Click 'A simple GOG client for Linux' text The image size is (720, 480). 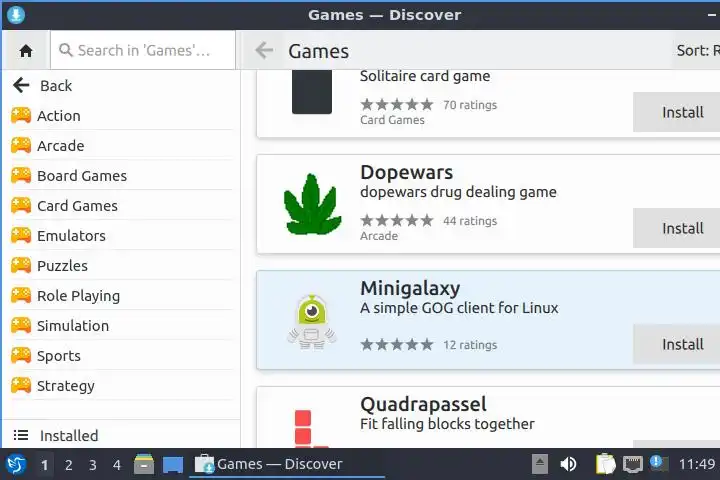(459, 308)
